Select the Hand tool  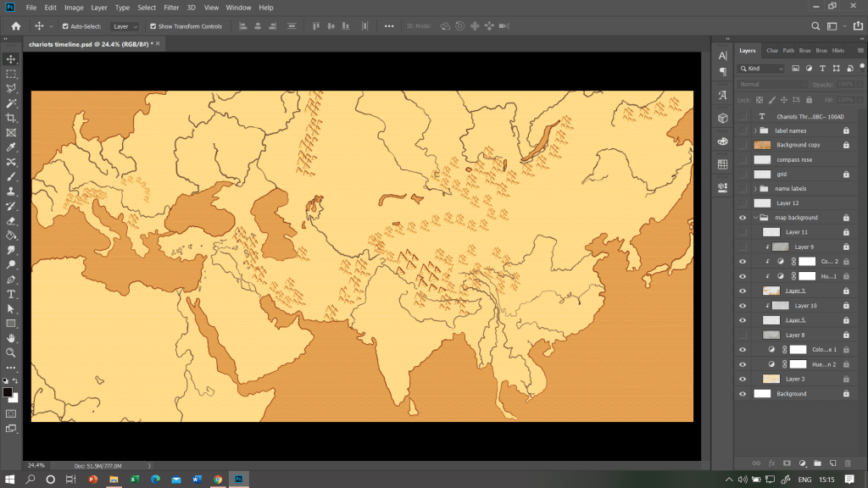tap(11, 338)
